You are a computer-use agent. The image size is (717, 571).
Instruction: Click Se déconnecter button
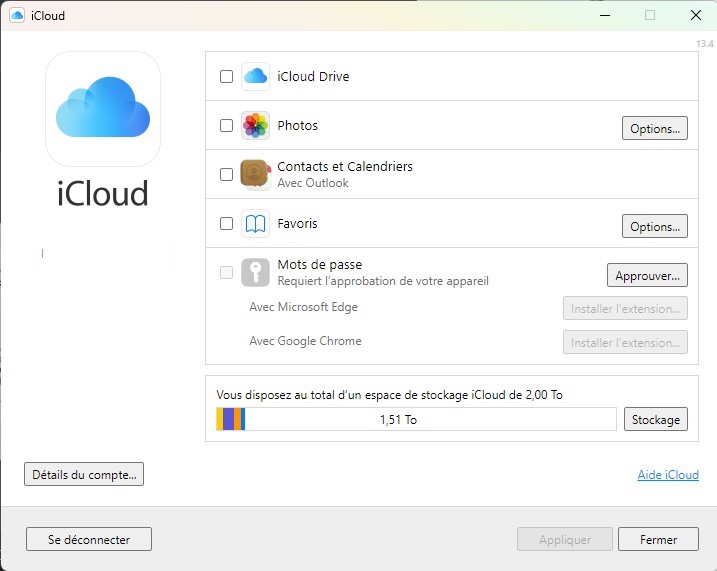89,539
